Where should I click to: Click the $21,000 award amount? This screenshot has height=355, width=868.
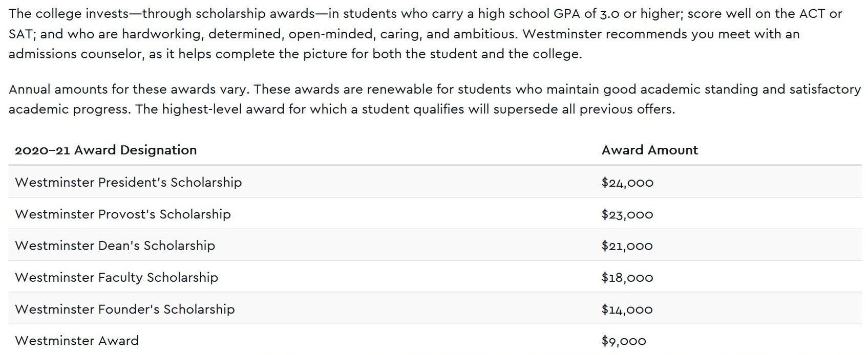coord(627,246)
